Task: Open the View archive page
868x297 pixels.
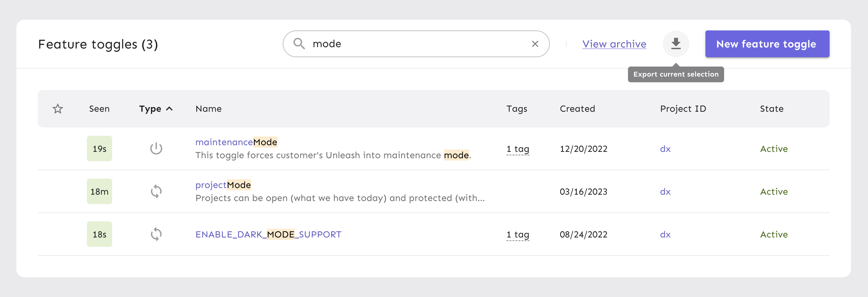Action: (614, 43)
